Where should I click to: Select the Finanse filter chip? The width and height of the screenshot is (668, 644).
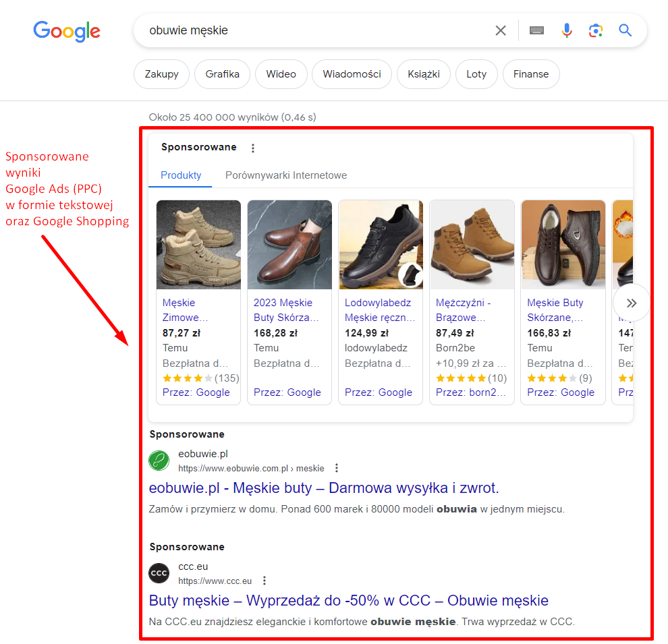pos(531,74)
